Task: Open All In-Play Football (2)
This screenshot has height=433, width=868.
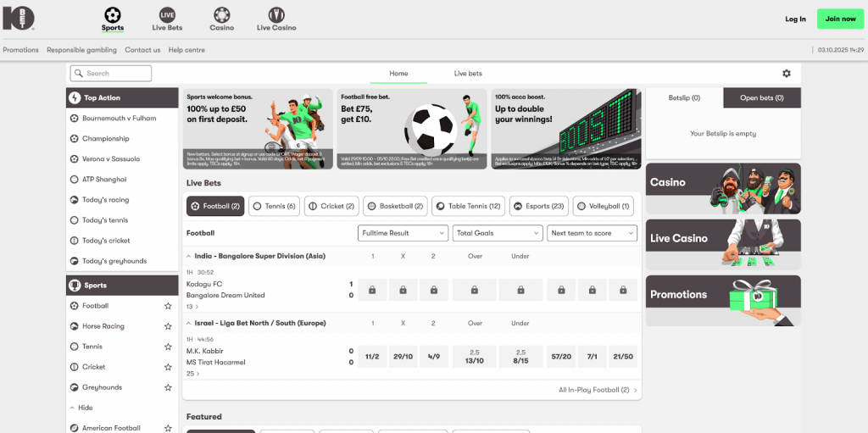Action: click(598, 390)
